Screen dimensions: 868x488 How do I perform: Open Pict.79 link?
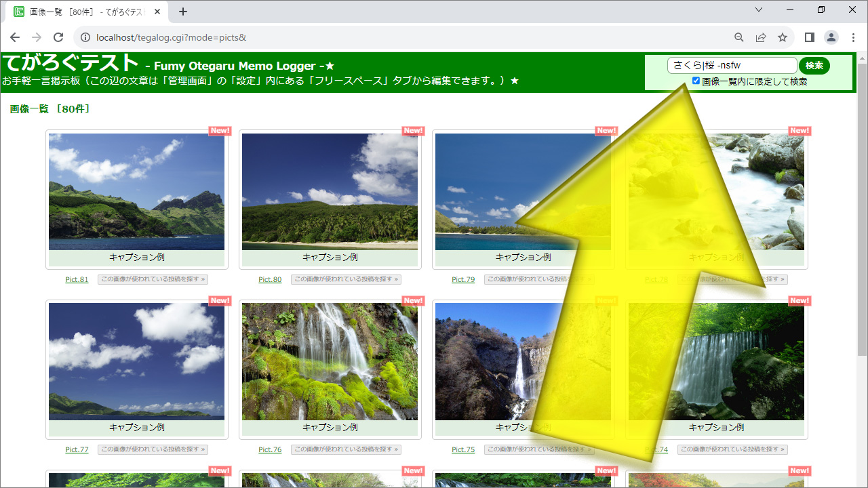click(463, 279)
